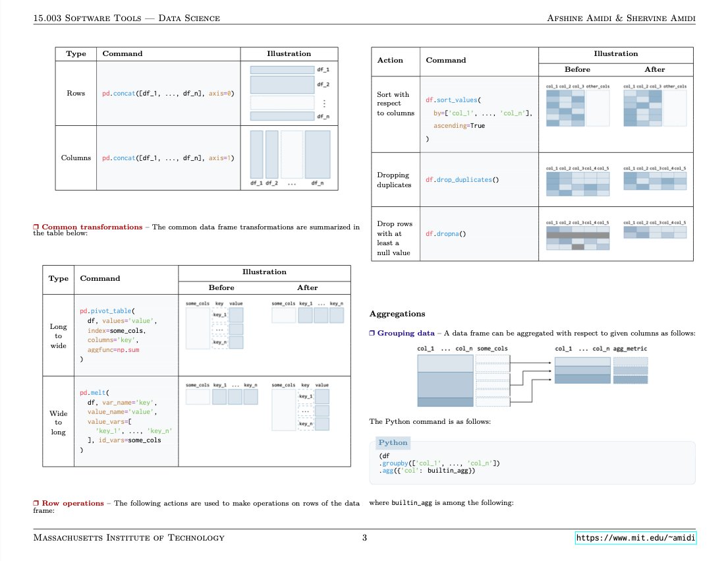Image resolution: width=728 pixels, height=561 pixels.
Task: Click the pd.melt( code line
Action: click(x=94, y=392)
